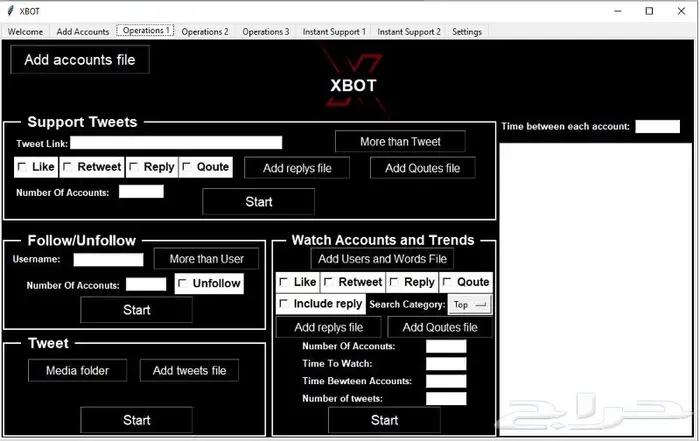Viewport: 700px width, 441px height.
Task: Click the More than User button
Action: 206,259
